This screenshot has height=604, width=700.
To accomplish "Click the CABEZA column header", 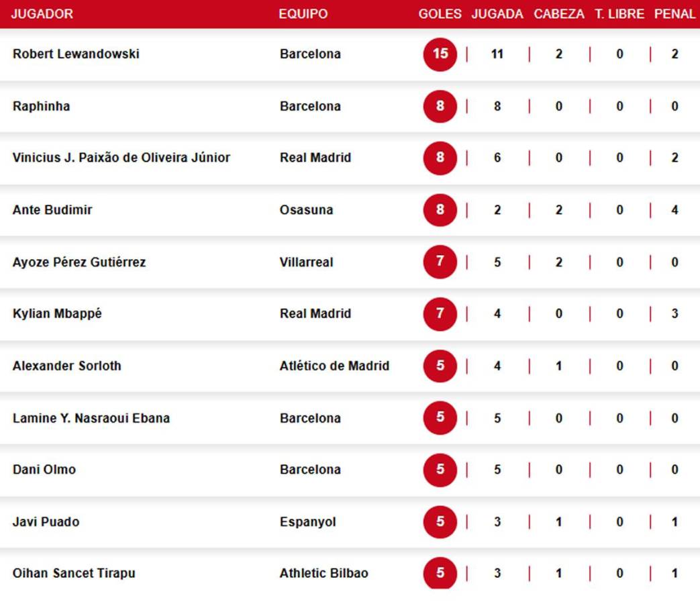I will tap(559, 14).
